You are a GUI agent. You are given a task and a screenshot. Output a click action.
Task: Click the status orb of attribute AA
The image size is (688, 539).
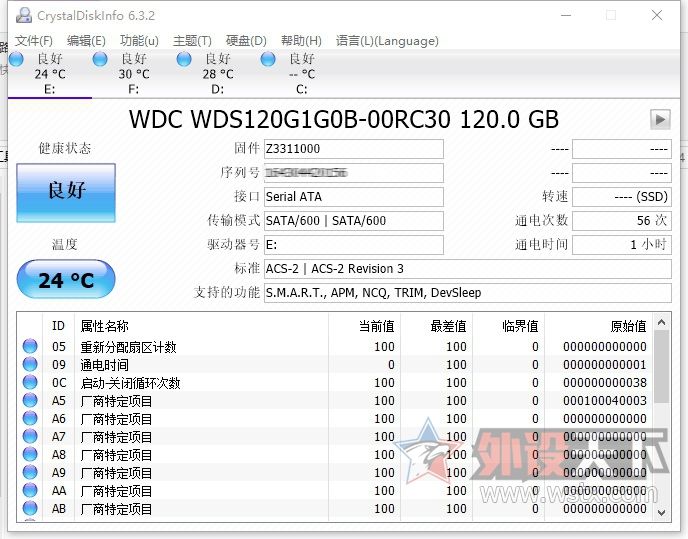(30, 490)
